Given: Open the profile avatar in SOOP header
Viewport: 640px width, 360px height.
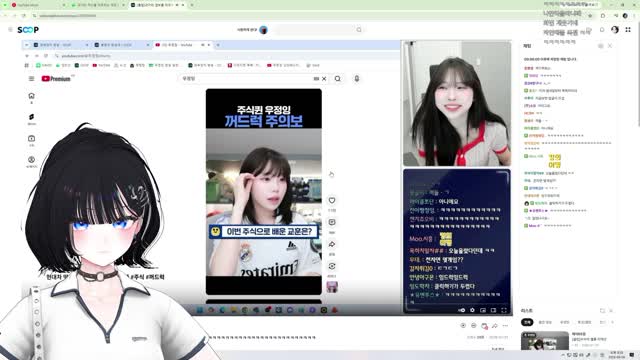Looking at the screenshot, I should coord(615,29).
